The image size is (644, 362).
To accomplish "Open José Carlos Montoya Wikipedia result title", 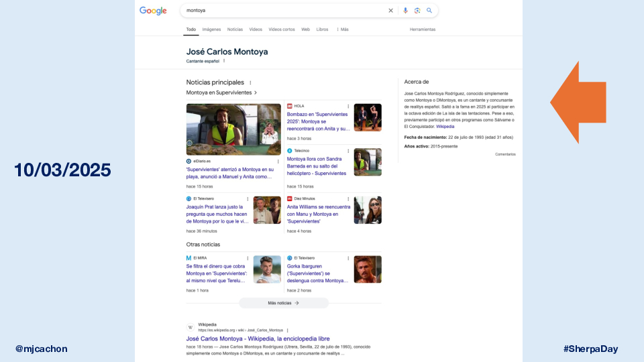I will click(x=258, y=339).
